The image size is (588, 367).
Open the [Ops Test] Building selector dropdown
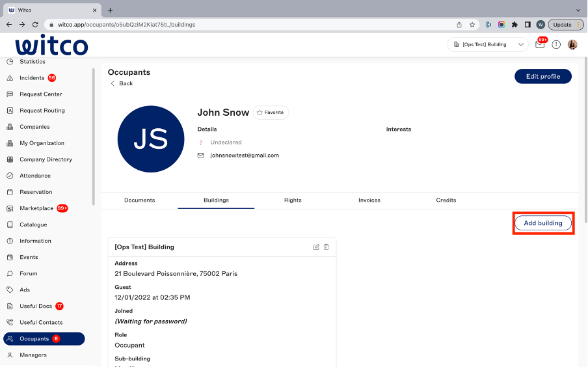point(487,45)
